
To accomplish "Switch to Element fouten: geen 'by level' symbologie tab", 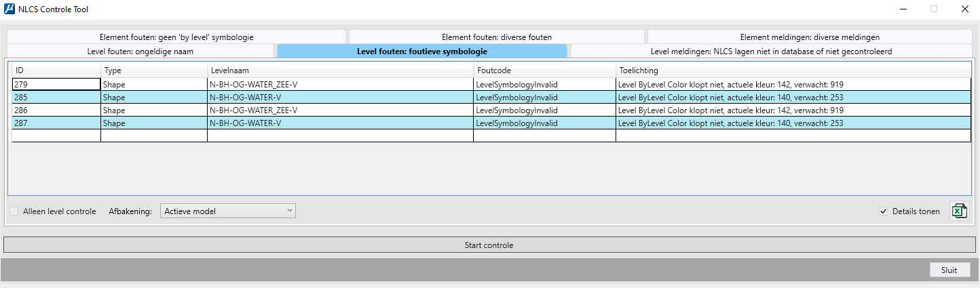I will pos(176,37).
